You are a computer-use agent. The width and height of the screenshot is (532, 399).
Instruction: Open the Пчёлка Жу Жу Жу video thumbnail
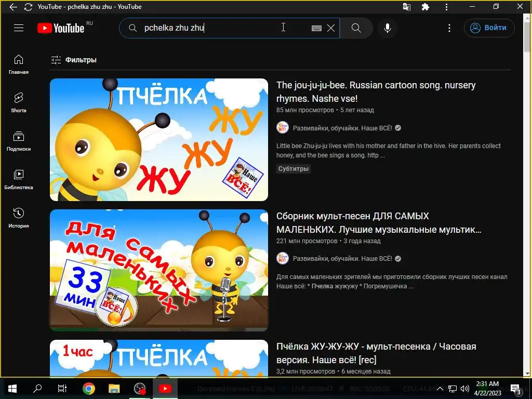159,140
